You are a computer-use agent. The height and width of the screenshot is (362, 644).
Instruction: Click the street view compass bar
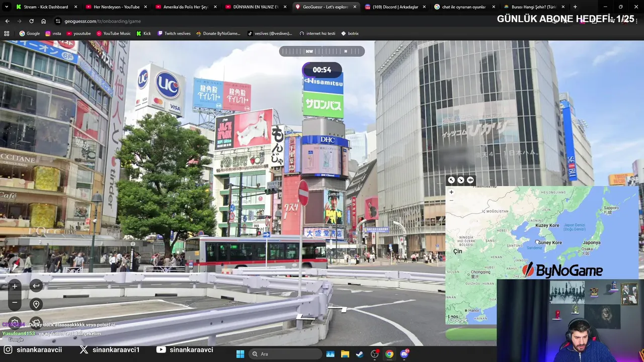pyautogui.click(x=322, y=51)
